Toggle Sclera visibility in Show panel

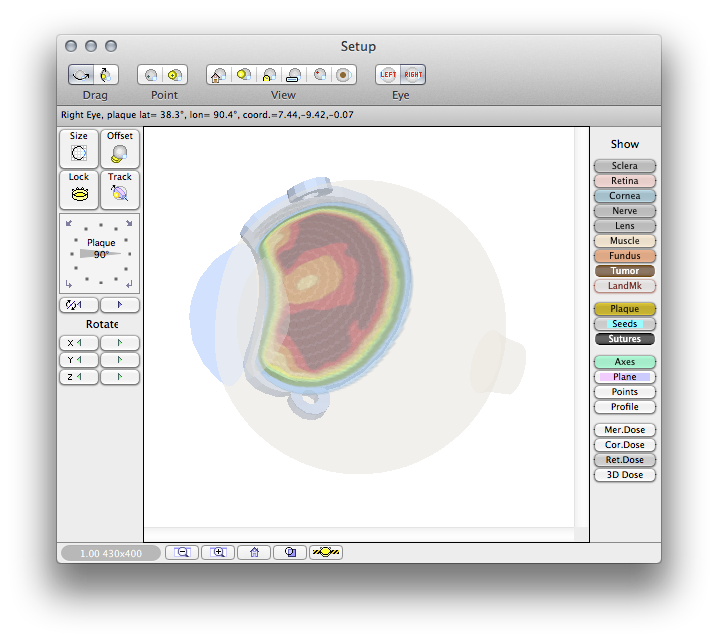624,166
